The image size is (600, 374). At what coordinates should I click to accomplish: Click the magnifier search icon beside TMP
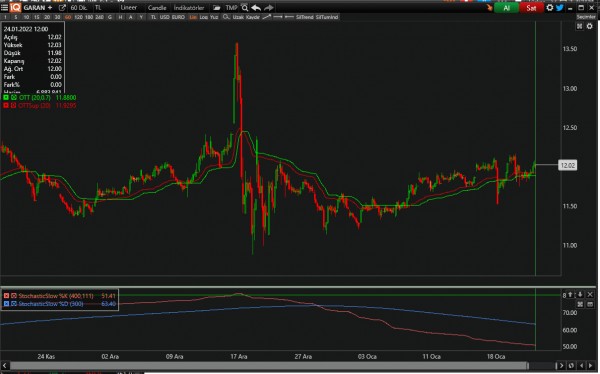[245, 8]
